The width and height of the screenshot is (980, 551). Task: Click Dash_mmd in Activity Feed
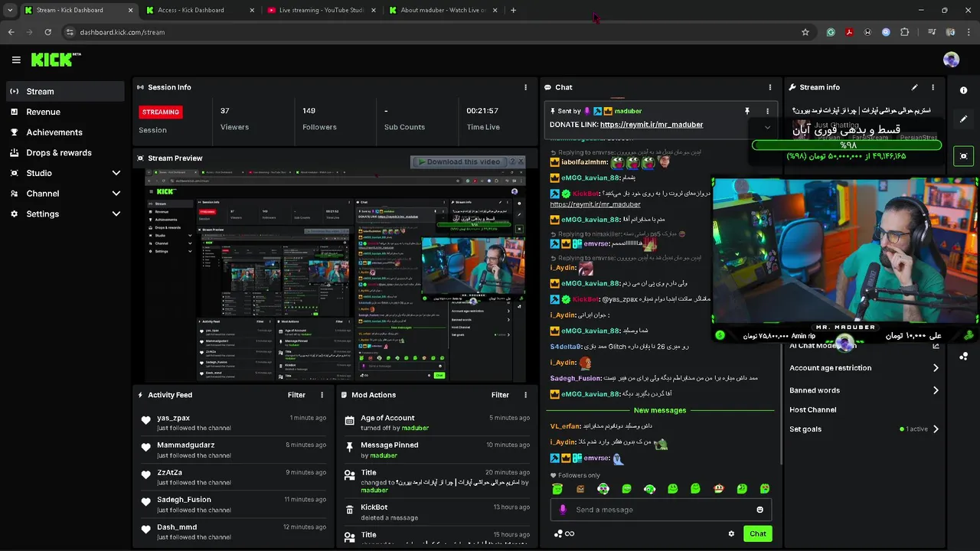coord(177,527)
